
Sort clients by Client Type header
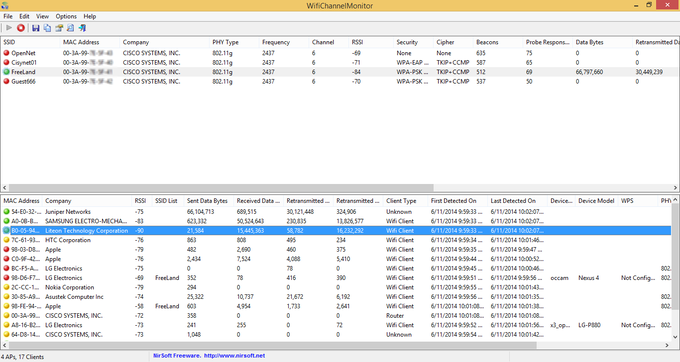tap(405, 201)
